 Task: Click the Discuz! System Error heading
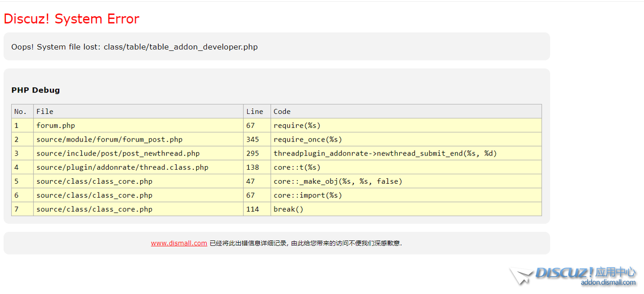[71, 19]
